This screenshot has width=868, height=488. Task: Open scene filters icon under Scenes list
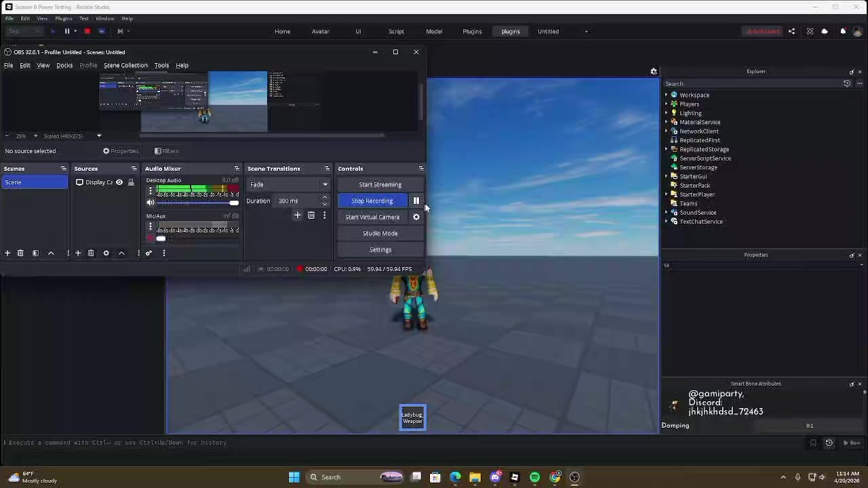[36, 253]
